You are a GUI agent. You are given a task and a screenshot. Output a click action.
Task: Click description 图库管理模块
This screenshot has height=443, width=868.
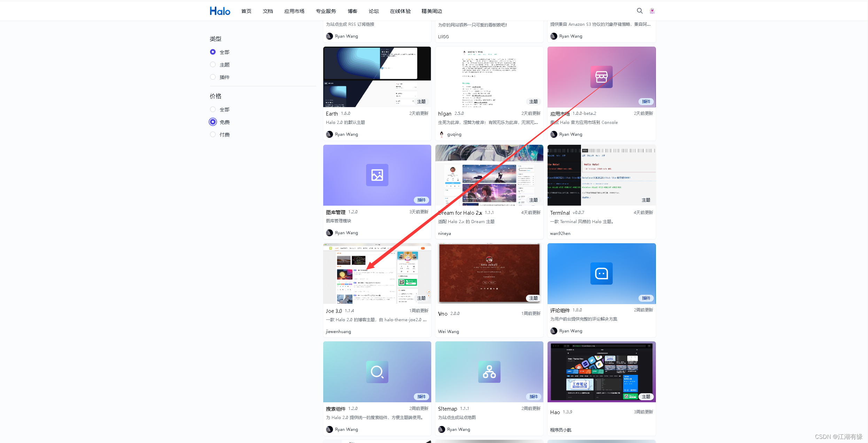coord(339,221)
